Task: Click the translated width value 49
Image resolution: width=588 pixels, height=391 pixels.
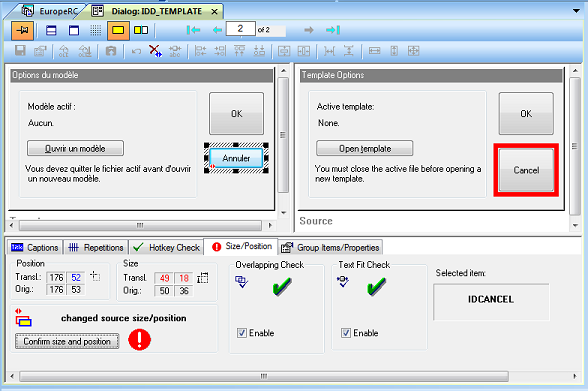Action: click(x=164, y=278)
